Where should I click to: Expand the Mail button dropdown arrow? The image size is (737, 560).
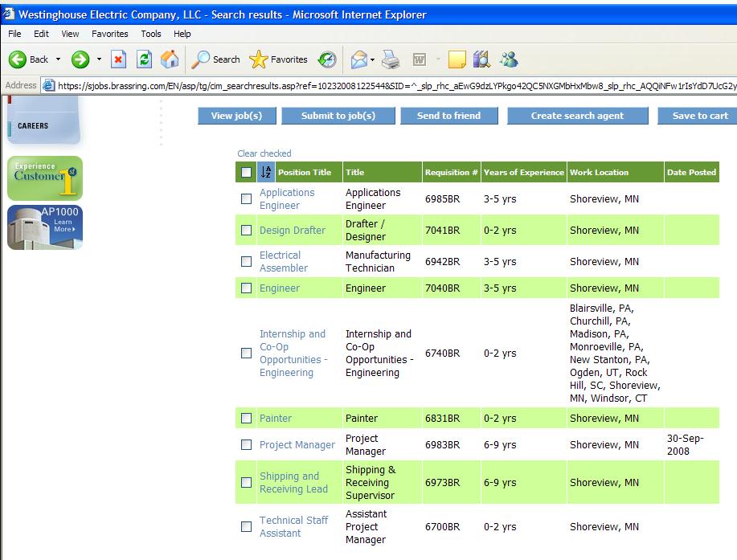tap(373, 59)
